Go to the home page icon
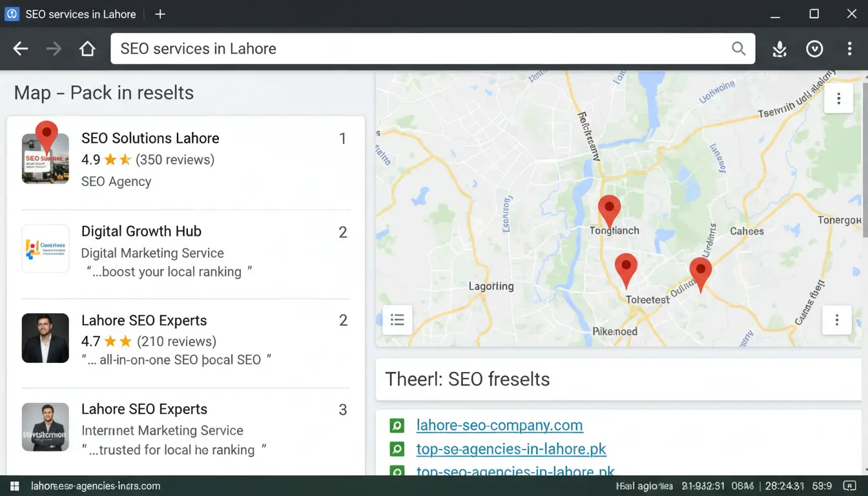The image size is (868, 496). click(x=87, y=49)
